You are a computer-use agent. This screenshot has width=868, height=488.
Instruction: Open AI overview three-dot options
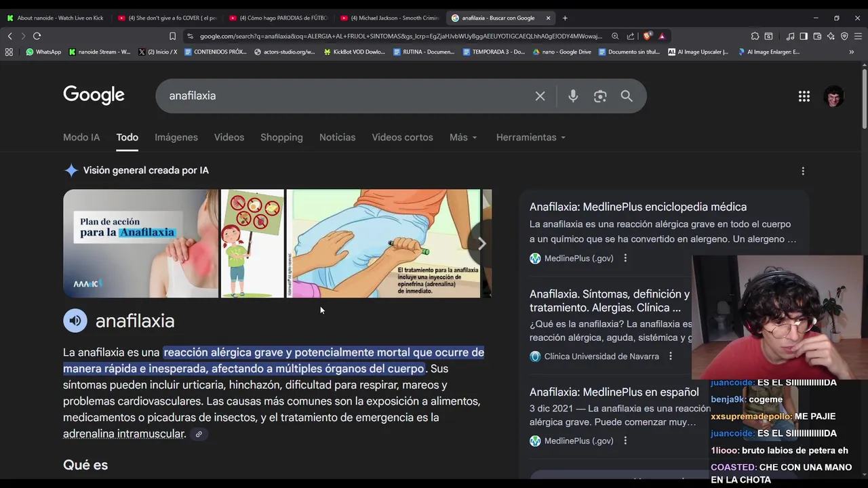point(803,171)
